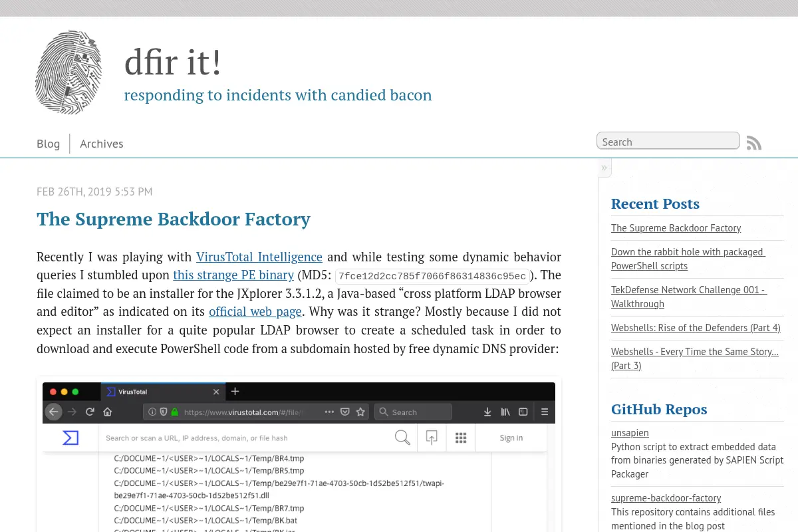Click the pocket shield icon in screenshot URL bar
The height and width of the screenshot is (532, 798).
point(344,412)
